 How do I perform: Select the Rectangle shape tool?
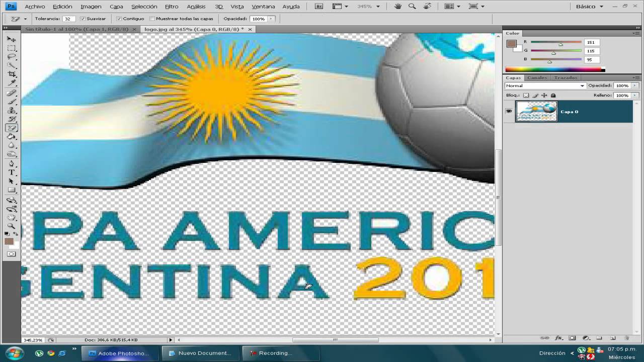coord(11,190)
